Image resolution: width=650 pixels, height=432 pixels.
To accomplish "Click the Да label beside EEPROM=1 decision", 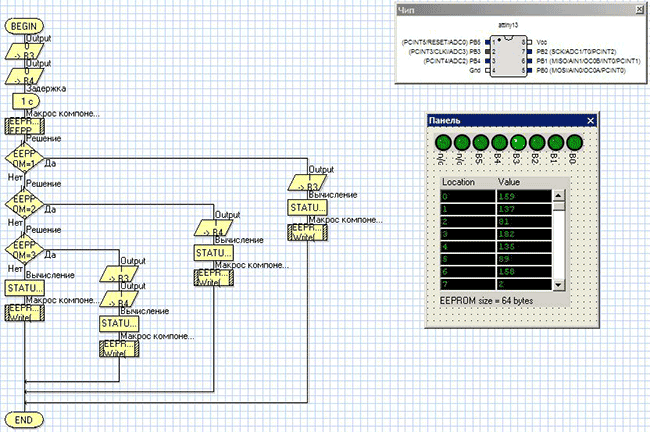I will coord(50,163).
